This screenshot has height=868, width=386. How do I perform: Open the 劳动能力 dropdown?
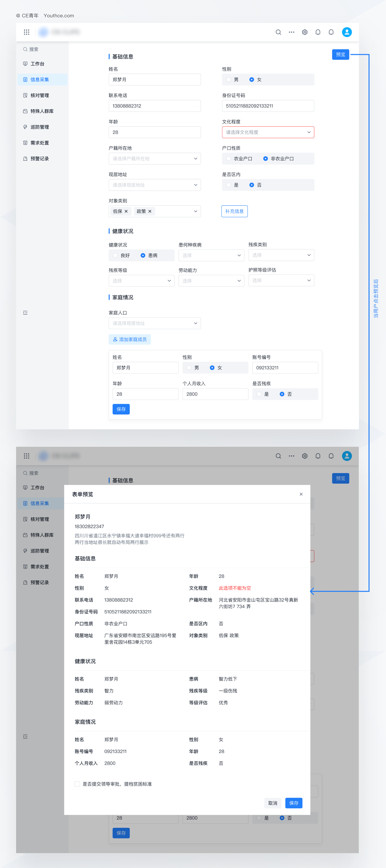click(211, 280)
